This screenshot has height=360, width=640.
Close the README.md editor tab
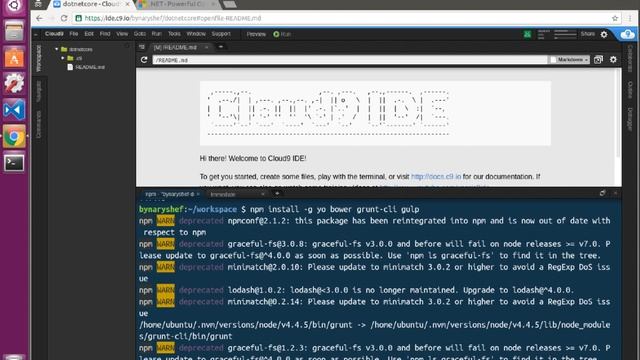click(207, 47)
